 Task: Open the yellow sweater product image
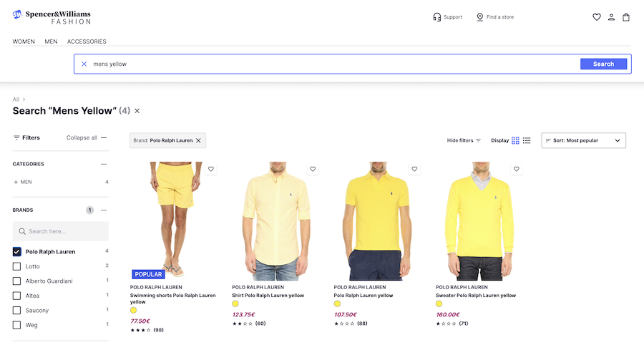tap(479, 220)
